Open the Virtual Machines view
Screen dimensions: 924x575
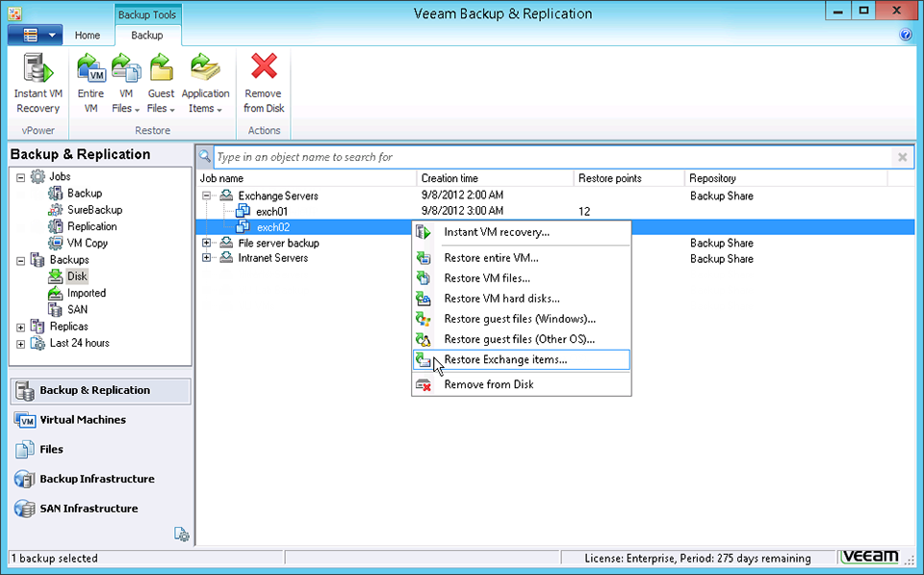(x=100, y=420)
